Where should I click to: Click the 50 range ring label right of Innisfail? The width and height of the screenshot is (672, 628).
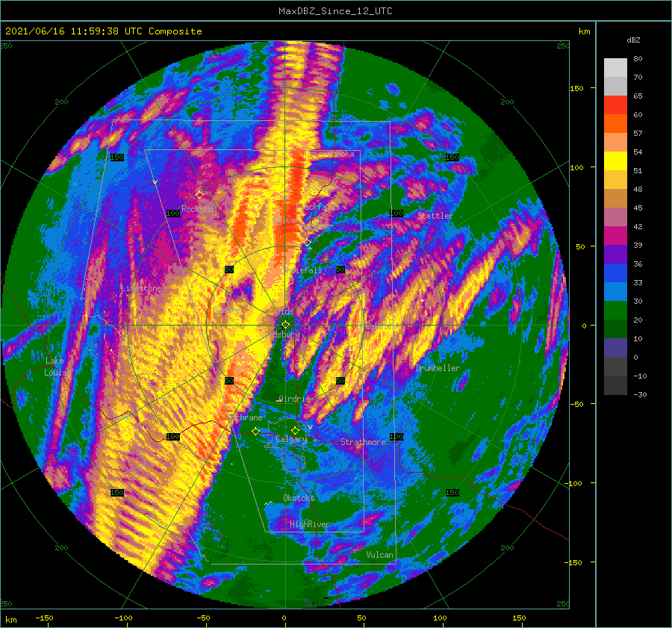click(x=340, y=270)
